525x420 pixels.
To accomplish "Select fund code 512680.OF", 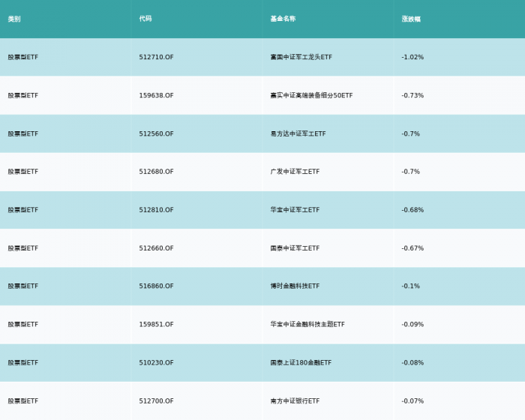I will (156, 172).
